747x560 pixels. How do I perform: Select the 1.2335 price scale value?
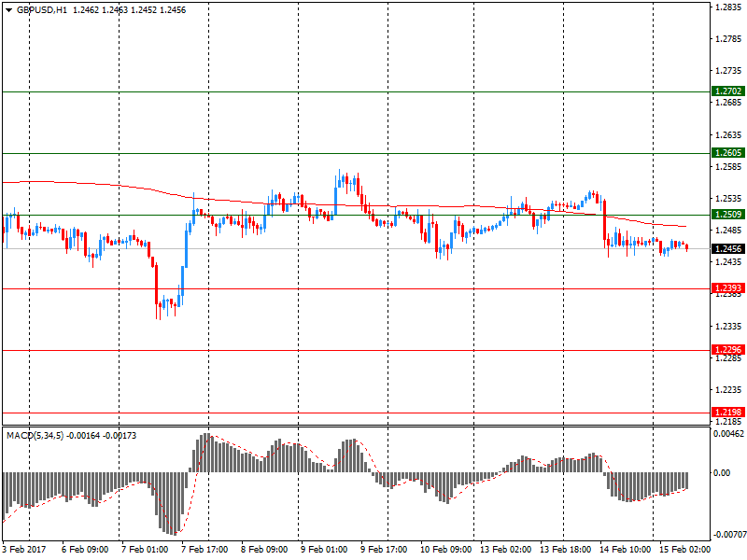click(x=729, y=326)
